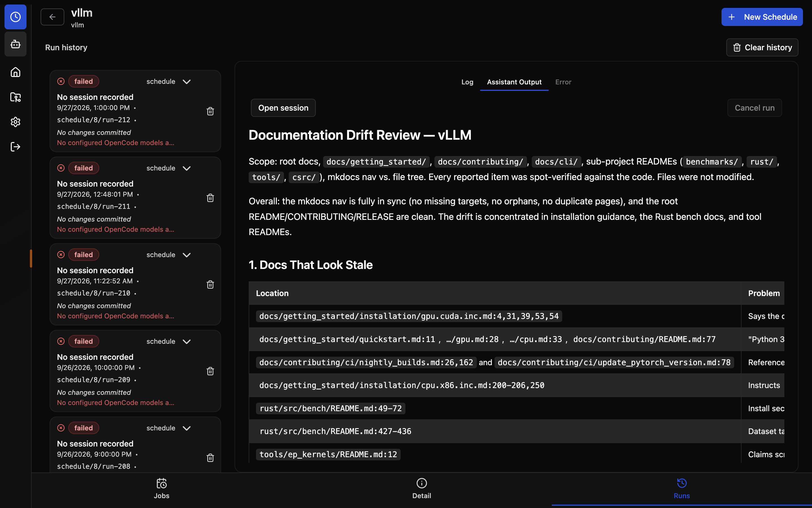Delete run-212 with its trash icon
This screenshot has width=812, height=508.
210,111
